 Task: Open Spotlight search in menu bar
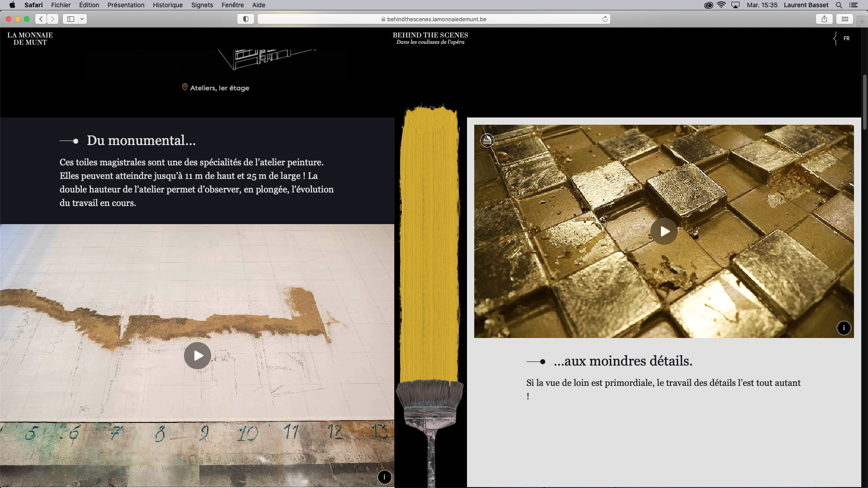coord(839,5)
